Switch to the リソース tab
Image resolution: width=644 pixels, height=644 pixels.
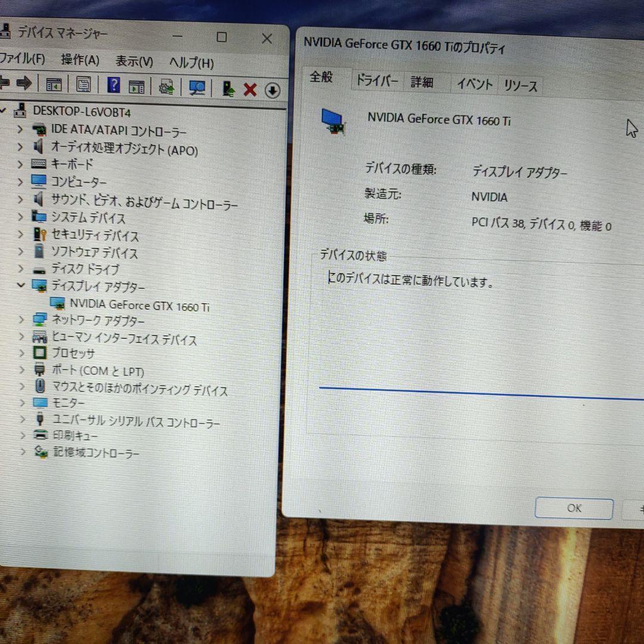coord(520,85)
